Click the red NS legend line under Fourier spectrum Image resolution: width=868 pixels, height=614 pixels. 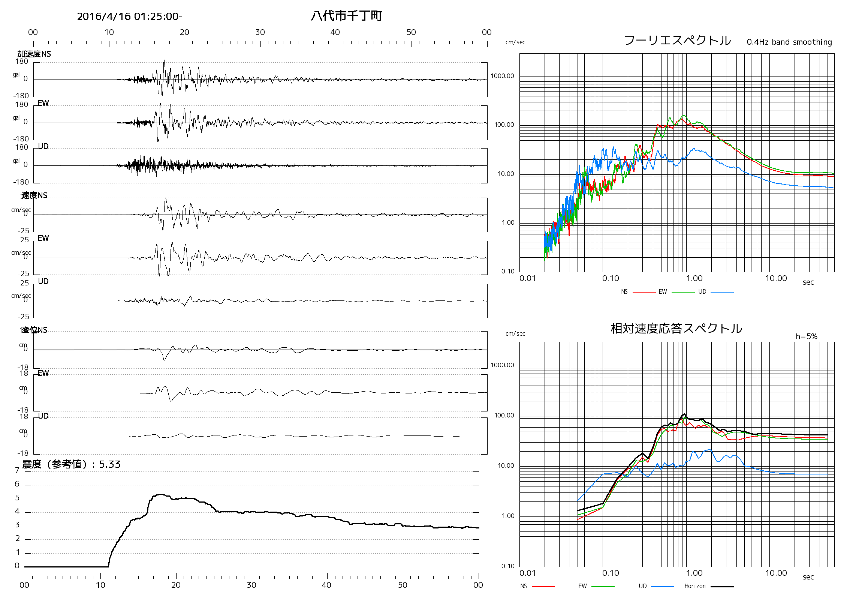644,293
